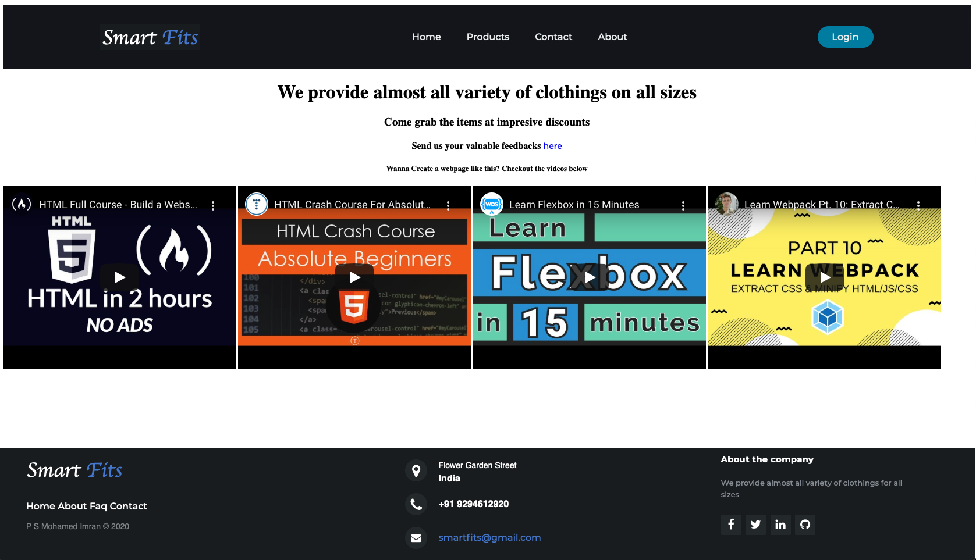976x560 pixels.
Task: Open Traversy channel avatar on Crash Course video
Action: point(257,204)
